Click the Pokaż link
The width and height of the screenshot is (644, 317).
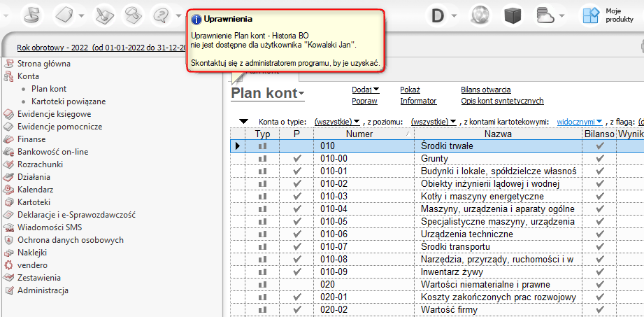(410, 90)
